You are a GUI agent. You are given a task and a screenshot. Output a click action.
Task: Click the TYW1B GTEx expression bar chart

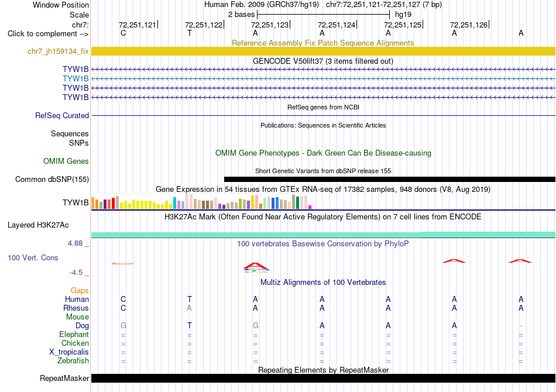coord(201,202)
